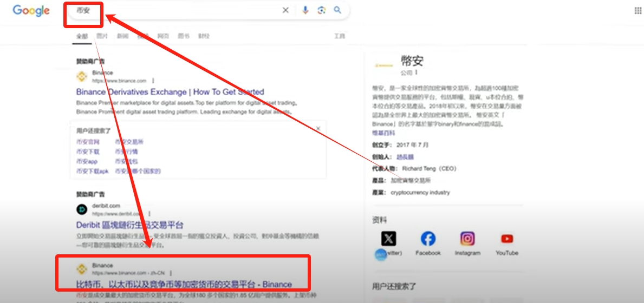The image size is (644, 303).
Task: Click the https://www.binance.com ad URL text
Action: tap(119, 81)
